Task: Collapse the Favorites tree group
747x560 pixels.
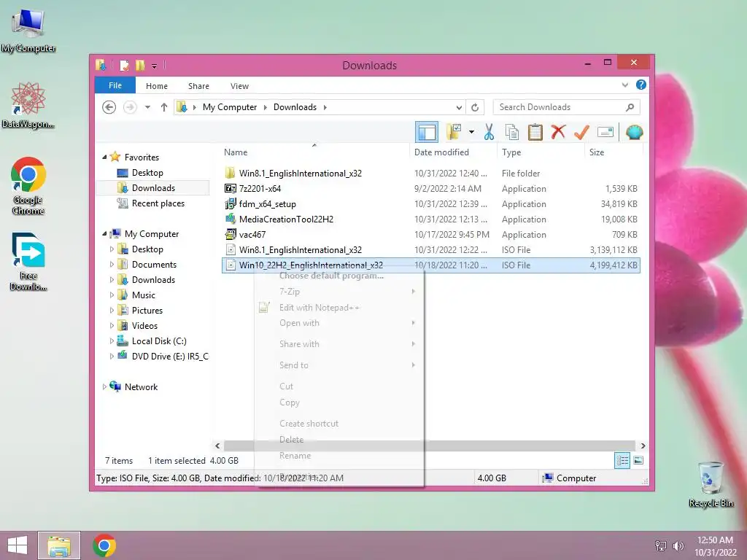Action: (104, 157)
